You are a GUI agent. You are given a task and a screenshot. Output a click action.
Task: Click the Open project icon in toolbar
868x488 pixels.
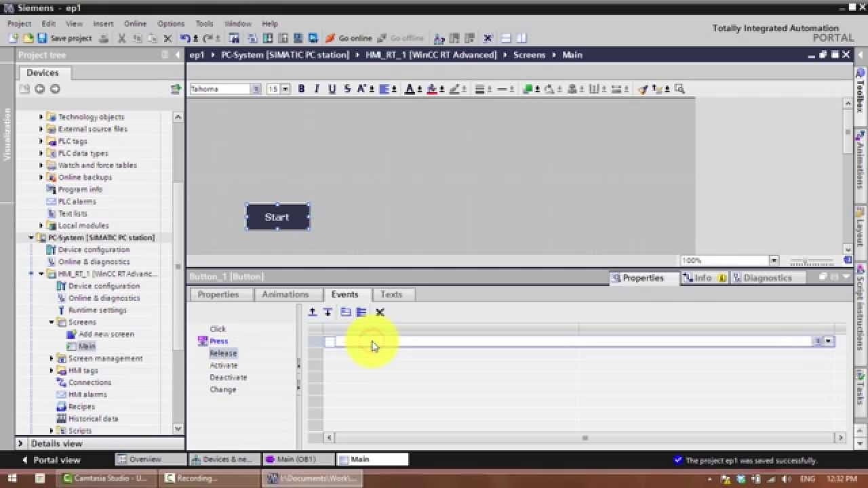pyautogui.click(x=28, y=39)
